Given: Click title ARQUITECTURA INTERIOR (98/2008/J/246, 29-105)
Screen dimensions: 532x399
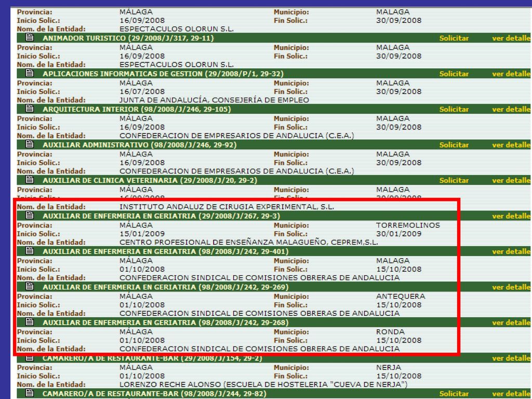Looking at the screenshot, I should [x=137, y=109].
